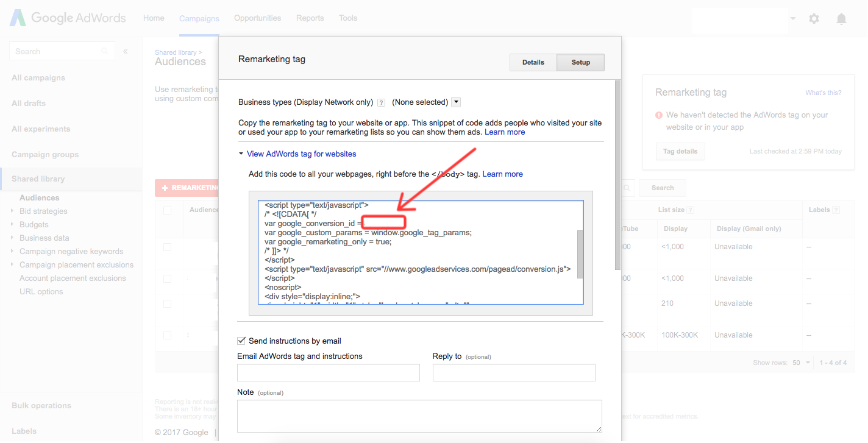Expand Campaign negative keywords
Image resolution: width=868 pixels, height=443 pixels.
12,251
